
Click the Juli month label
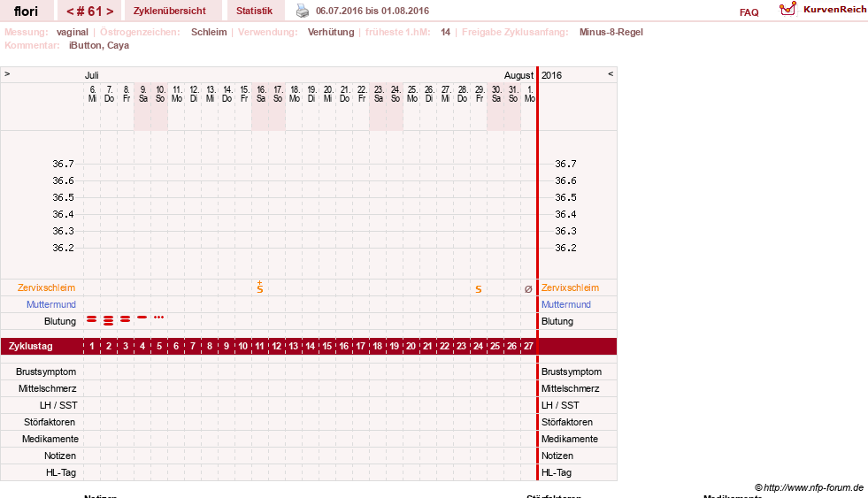pos(91,75)
